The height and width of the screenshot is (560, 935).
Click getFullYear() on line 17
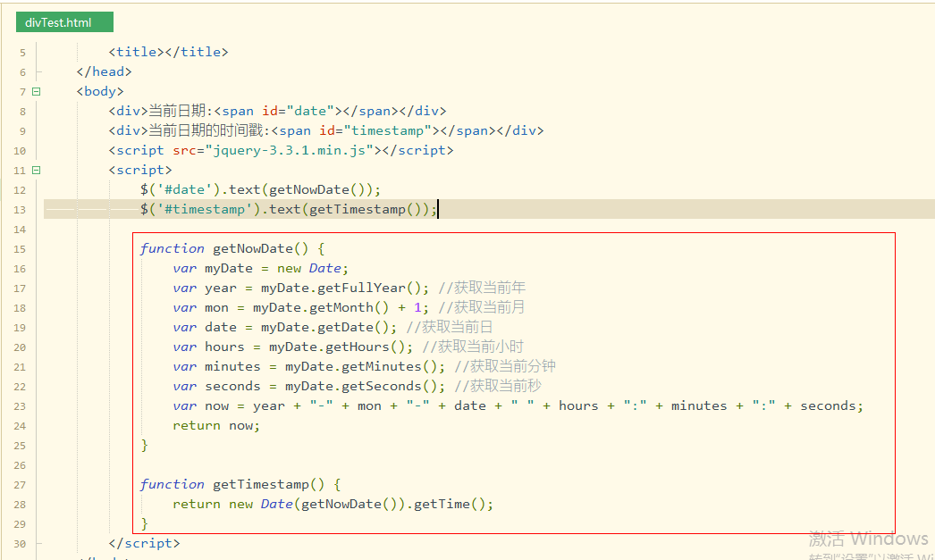(369, 288)
